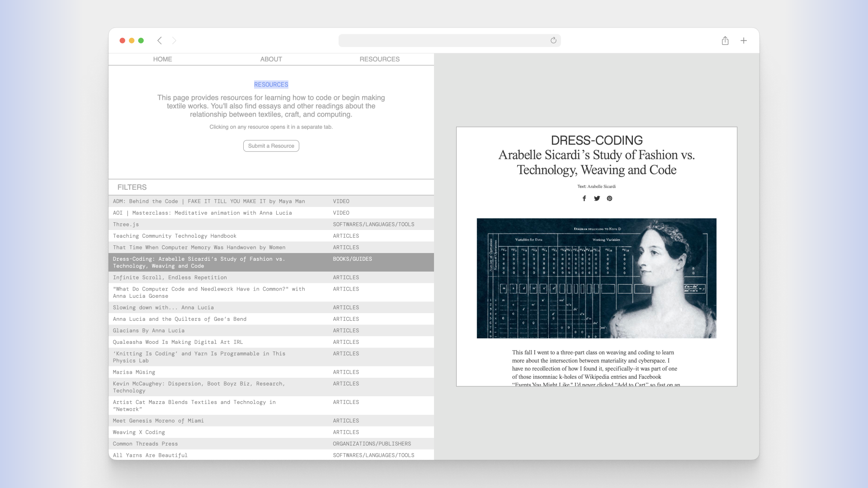Click the Pinterest share icon
Image resolution: width=868 pixels, height=488 pixels.
(x=609, y=198)
